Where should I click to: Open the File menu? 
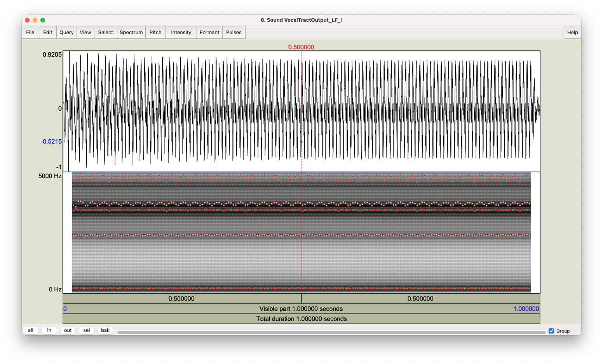[30, 33]
